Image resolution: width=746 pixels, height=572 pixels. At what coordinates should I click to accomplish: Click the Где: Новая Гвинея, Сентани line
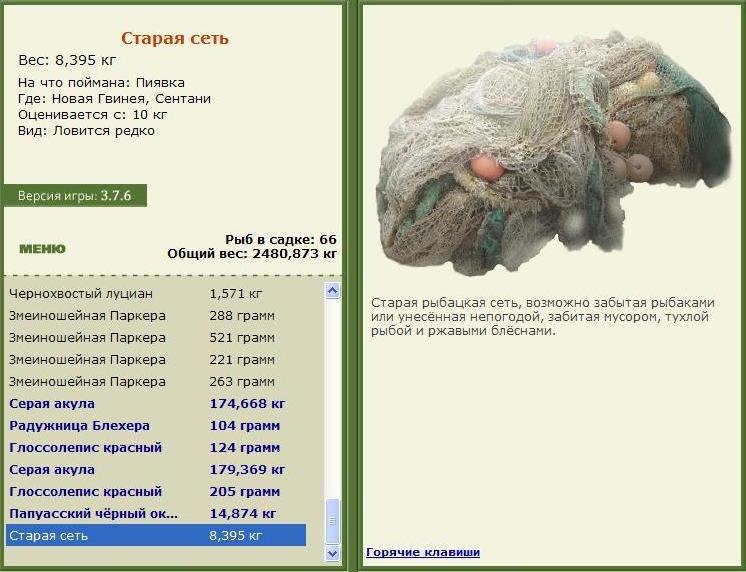tap(114, 99)
